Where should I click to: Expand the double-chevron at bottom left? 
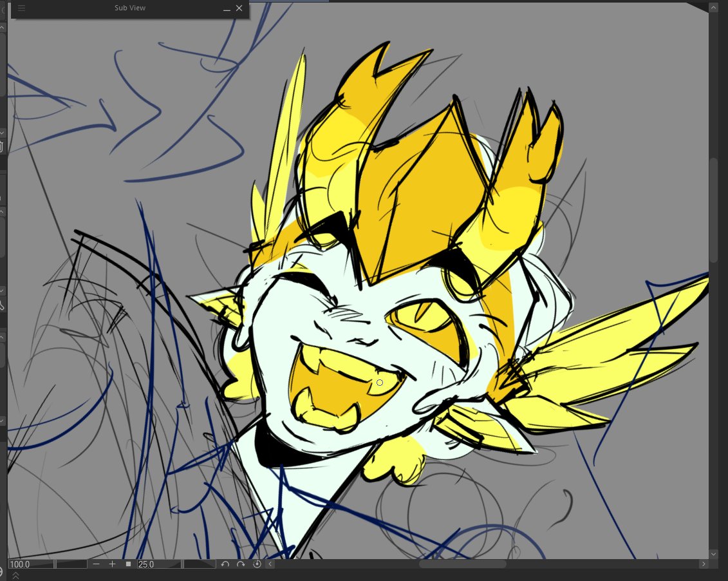coord(15,576)
